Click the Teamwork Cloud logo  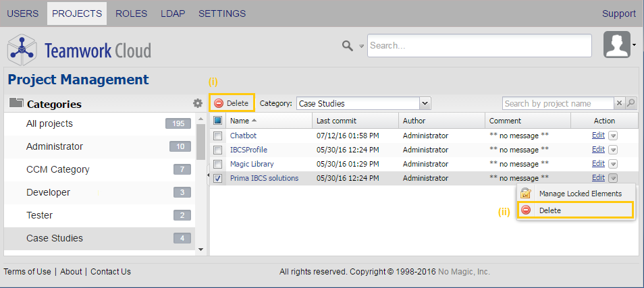79,50
